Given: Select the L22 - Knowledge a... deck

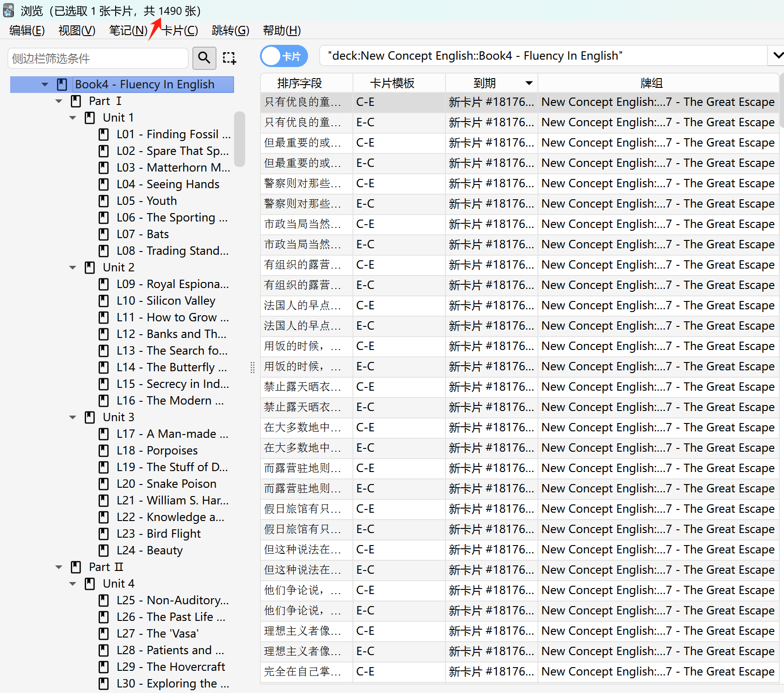Looking at the screenshot, I should click(x=170, y=517).
